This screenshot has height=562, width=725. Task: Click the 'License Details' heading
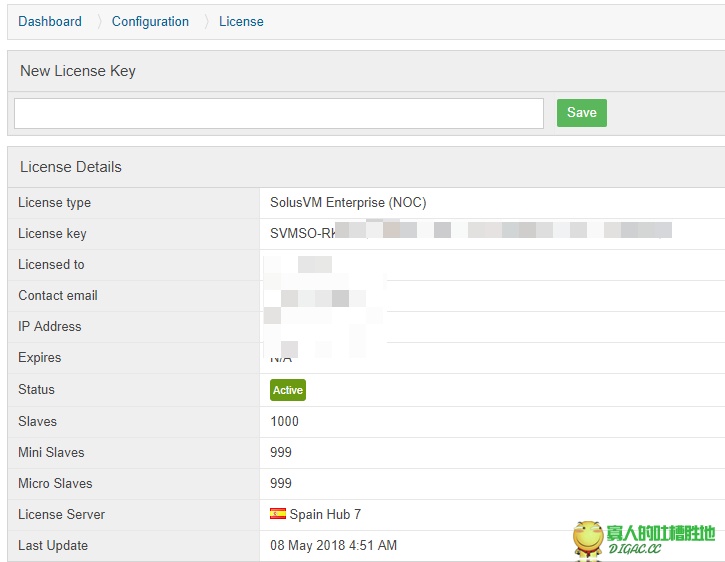click(x=71, y=167)
